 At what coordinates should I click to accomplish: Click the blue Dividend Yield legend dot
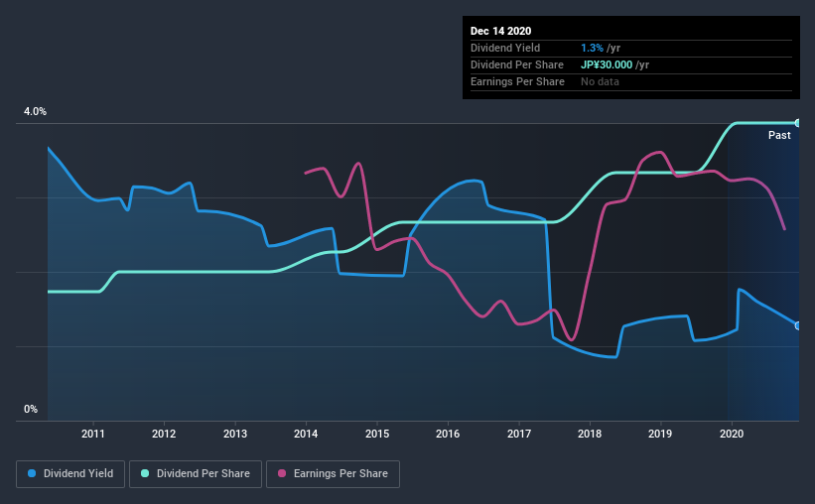tap(32, 473)
